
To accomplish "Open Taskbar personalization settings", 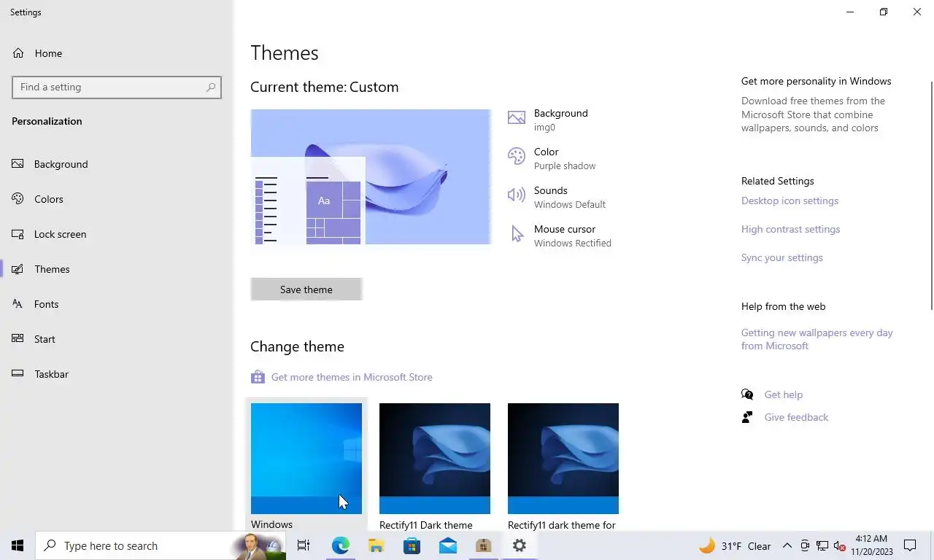I will point(117,374).
